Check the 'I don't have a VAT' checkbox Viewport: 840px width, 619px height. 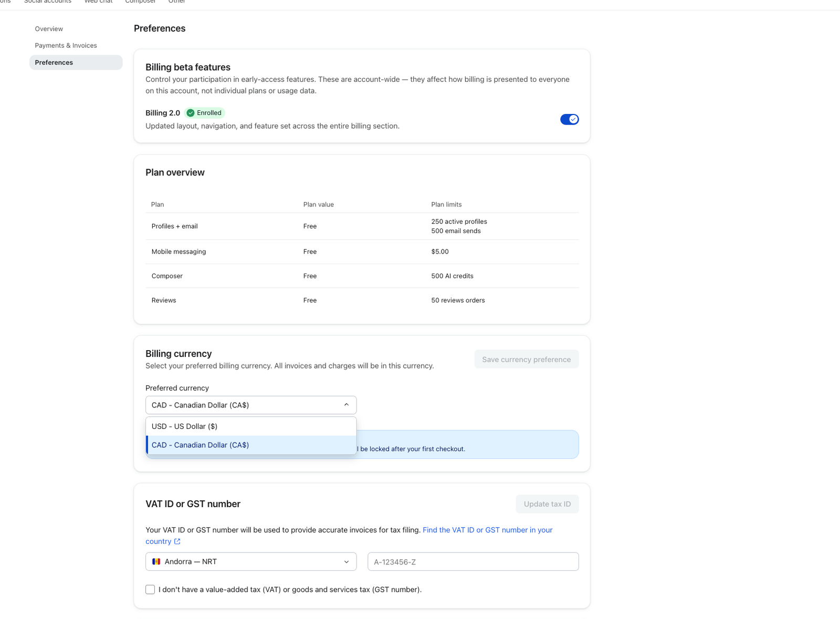tap(150, 590)
